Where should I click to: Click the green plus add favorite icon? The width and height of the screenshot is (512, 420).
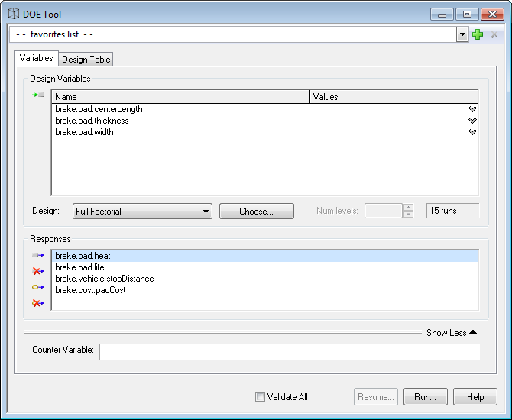(478, 34)
